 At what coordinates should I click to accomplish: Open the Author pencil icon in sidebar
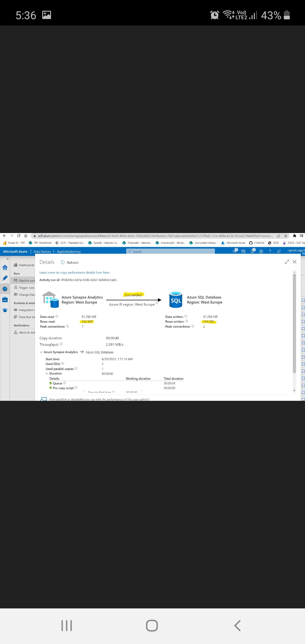(x=5, y=278)
